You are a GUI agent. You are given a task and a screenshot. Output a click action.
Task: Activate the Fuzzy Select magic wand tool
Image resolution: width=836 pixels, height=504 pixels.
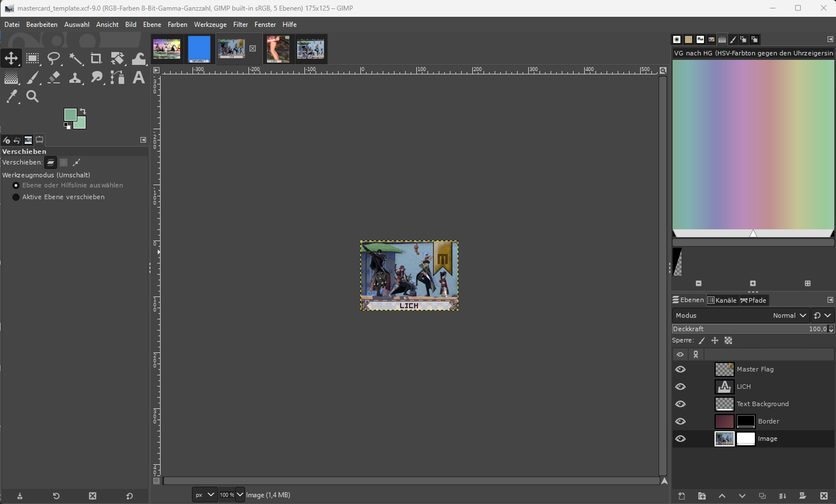click(x=75, y=58)
